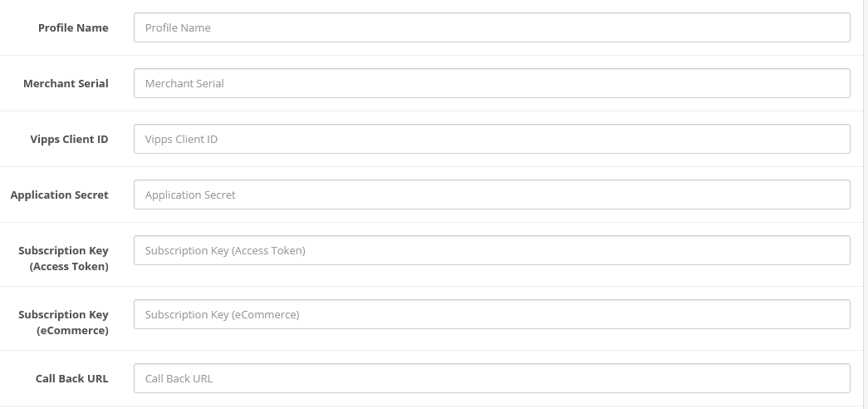Click into the Profile Name text field
This screenshot has width=868, height=409.
pyautogui.click(x=492, y=27)
